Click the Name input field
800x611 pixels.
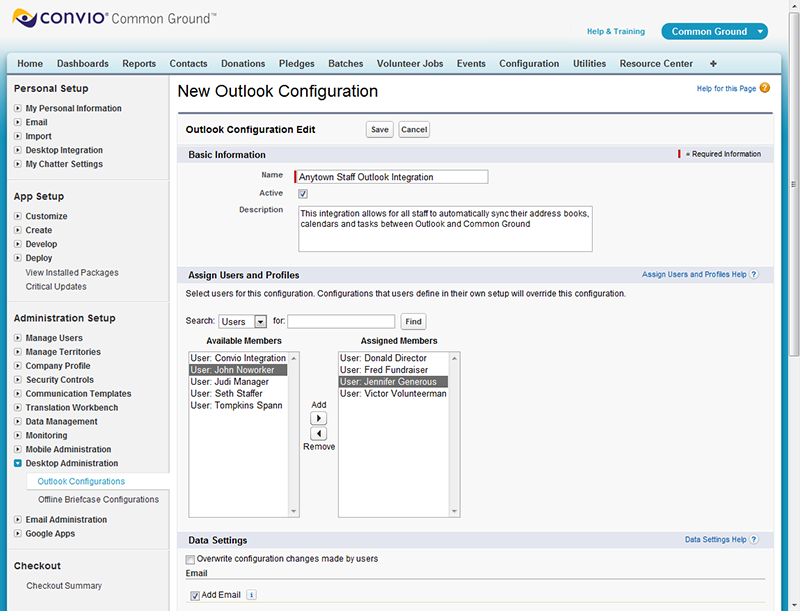tap(392, 177)
